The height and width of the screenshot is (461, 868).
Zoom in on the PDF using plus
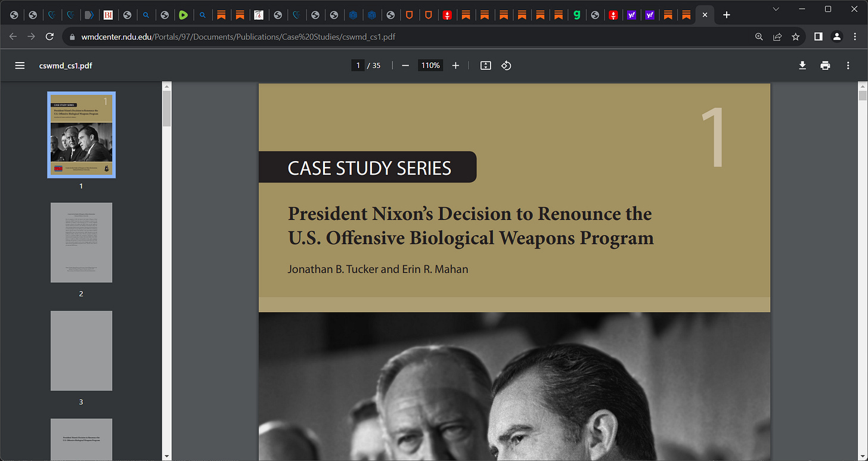point(455,66)
